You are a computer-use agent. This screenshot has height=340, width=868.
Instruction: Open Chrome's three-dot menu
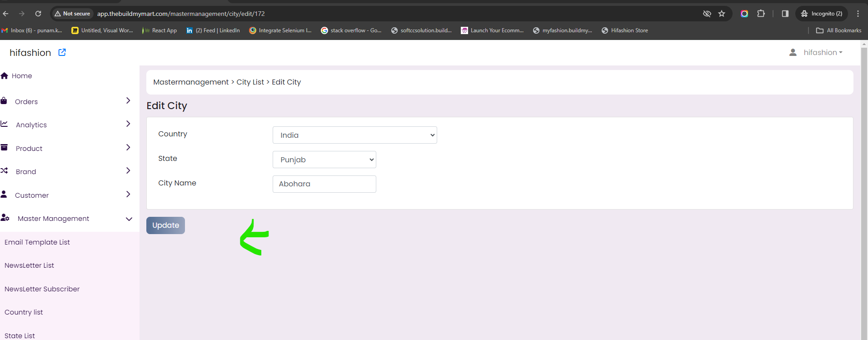coord(858,14)
